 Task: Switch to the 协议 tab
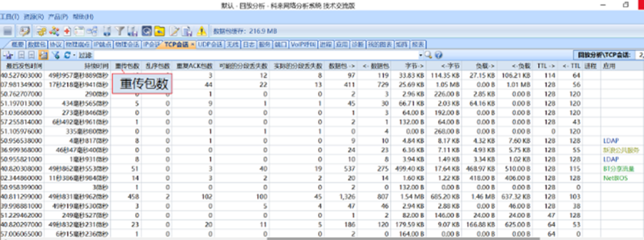click(55, 44)
